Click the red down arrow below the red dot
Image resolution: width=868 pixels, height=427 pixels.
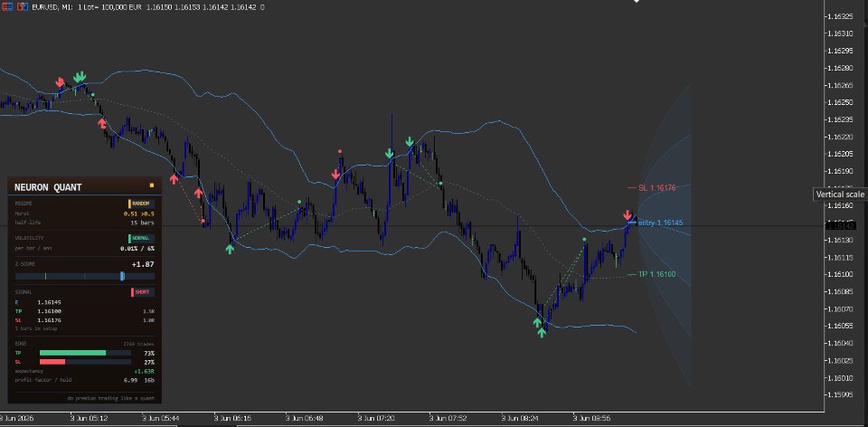pos(335,174)
